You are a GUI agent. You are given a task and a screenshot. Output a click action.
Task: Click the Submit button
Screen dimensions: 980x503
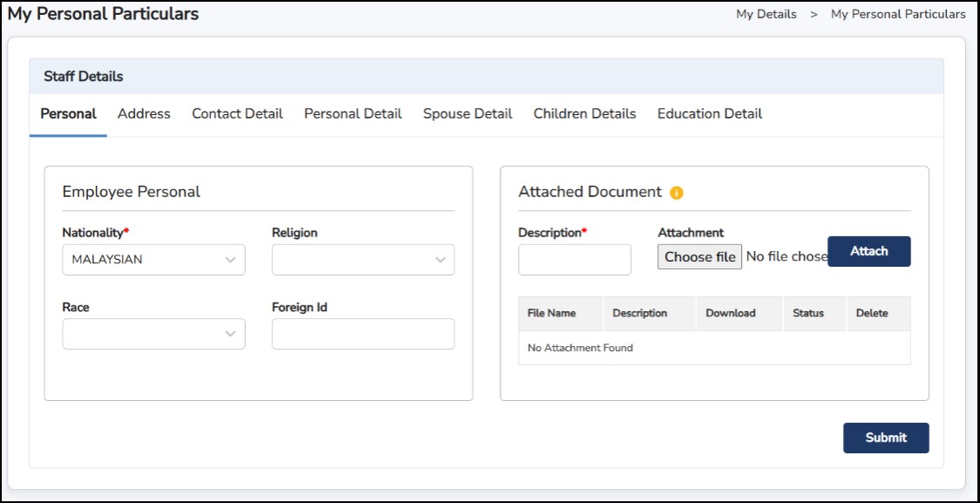click(885, 438)
